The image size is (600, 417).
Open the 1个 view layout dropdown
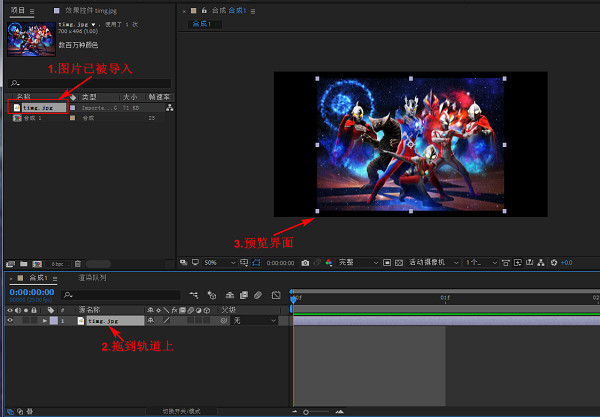[x=481, y=263]
